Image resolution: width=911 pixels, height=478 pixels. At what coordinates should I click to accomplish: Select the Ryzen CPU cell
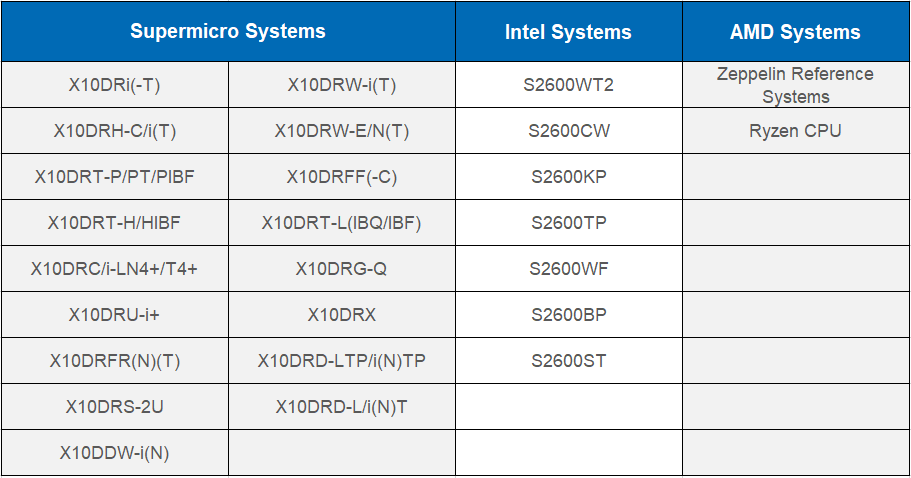coord(795,131)
